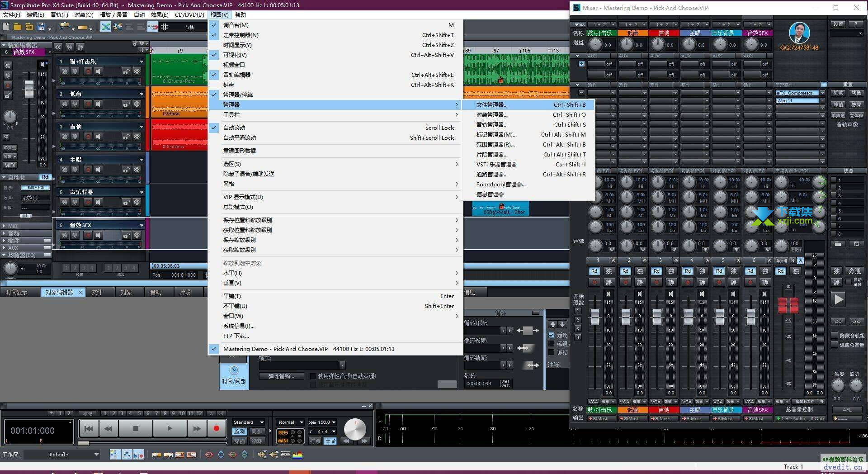Click the 设置 button in Mixer
868x474 pixels.
pyautogui.click(x=838, y=24)
